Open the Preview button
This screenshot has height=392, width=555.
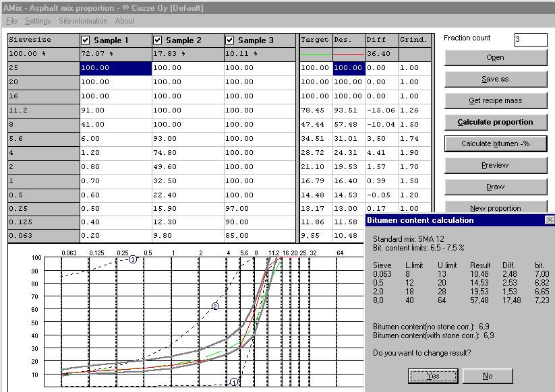pos(496,166)
